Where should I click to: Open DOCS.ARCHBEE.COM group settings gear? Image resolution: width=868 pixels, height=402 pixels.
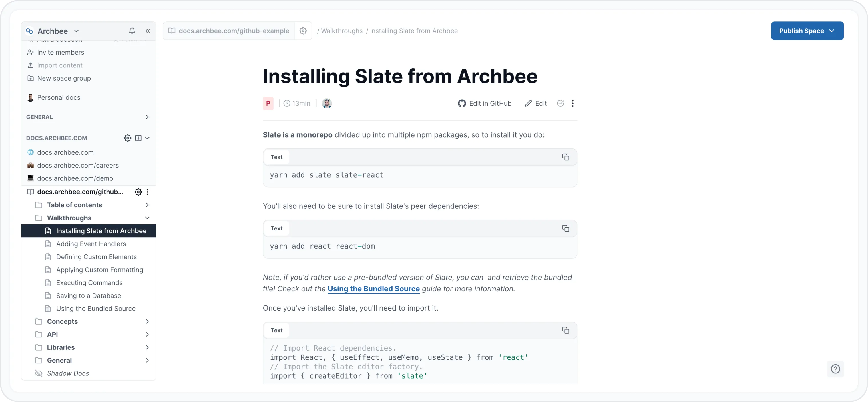pyautogui.click(x=128, y=138)
